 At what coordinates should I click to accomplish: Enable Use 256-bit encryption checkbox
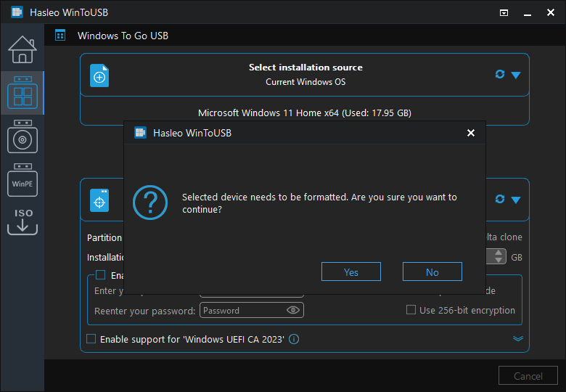point(411,310)
